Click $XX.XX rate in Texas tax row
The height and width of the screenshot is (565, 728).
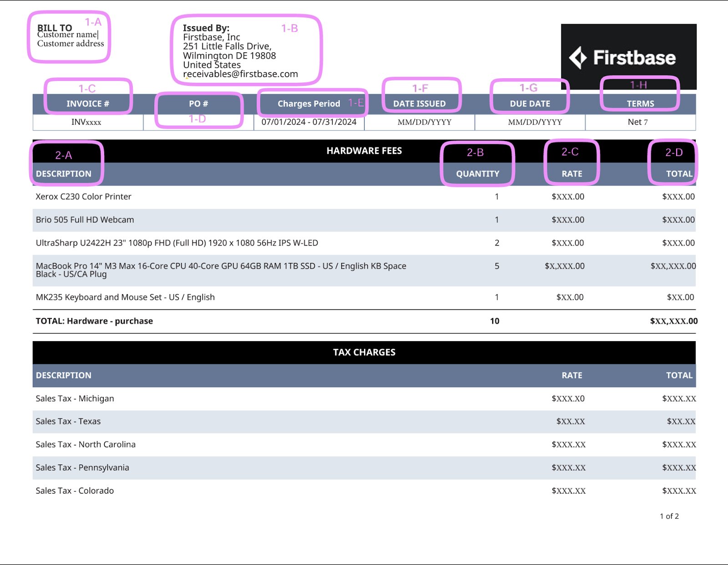click(x=571, y=421)
